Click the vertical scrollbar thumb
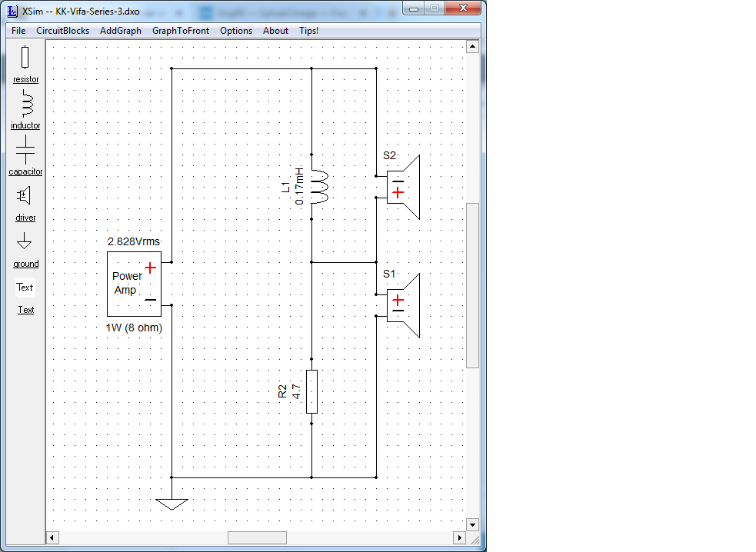Screen dimensions: 756x552 [x=472, y=285]
